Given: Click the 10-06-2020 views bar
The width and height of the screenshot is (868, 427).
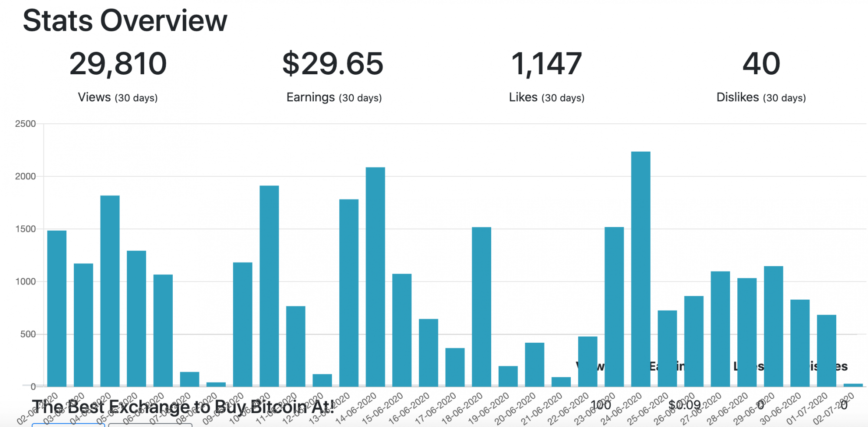Looking at the screenshot, I should pyautogui.click(x=269, y=286).
